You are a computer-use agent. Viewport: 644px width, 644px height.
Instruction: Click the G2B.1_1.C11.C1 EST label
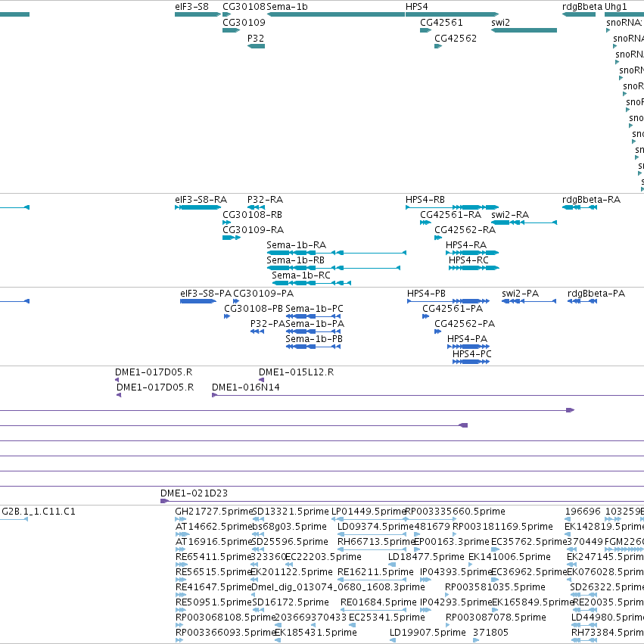point(39,512)
